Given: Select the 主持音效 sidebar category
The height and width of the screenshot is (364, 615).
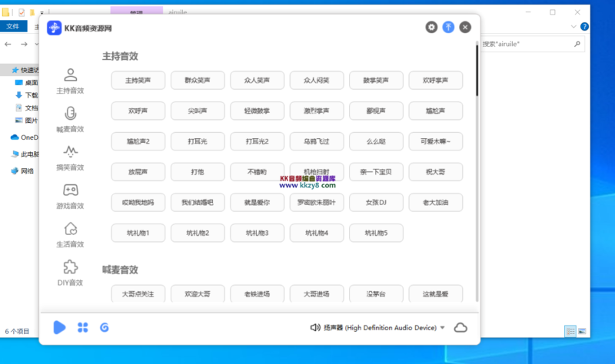Looking at the screenshot, I should (x=70, y=81).
